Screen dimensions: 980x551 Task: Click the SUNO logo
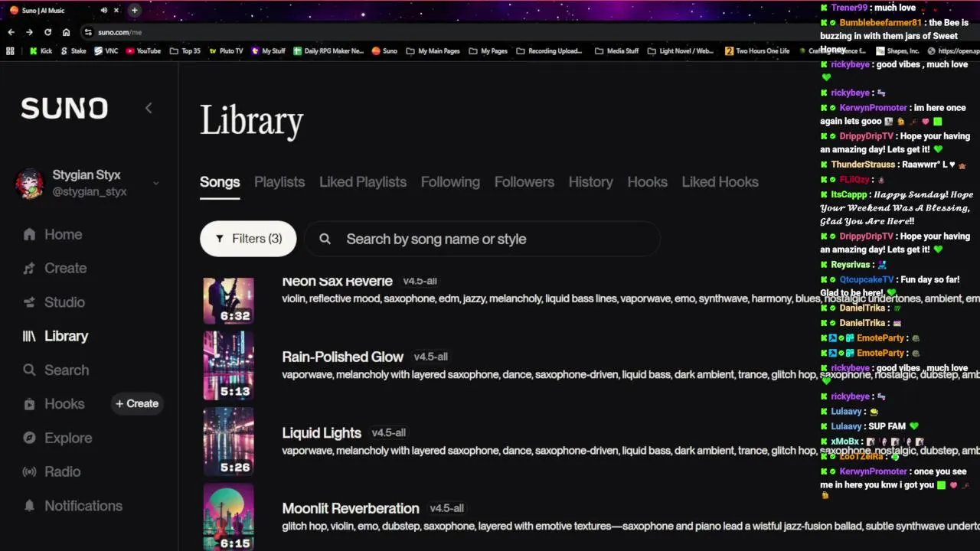point(64,109)
